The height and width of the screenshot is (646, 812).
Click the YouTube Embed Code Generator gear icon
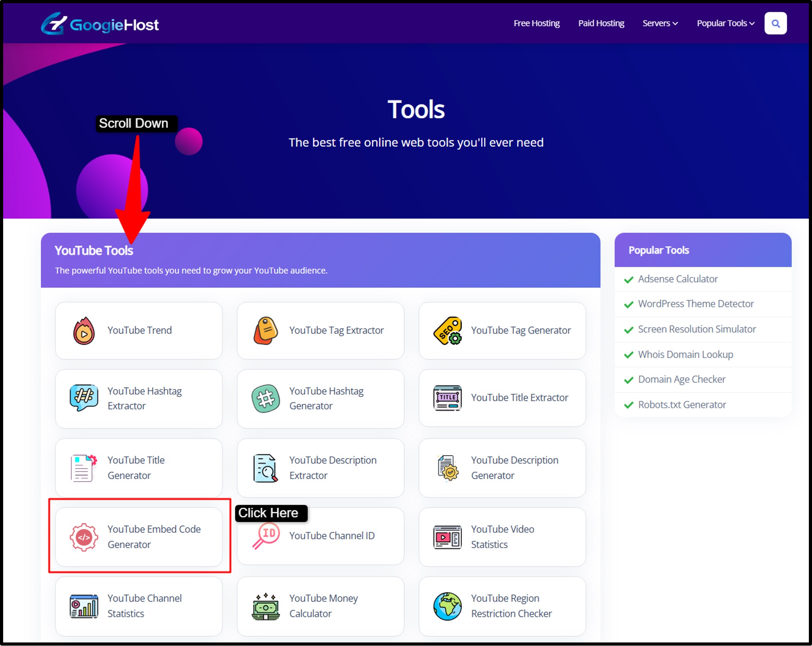pos(83,537)
